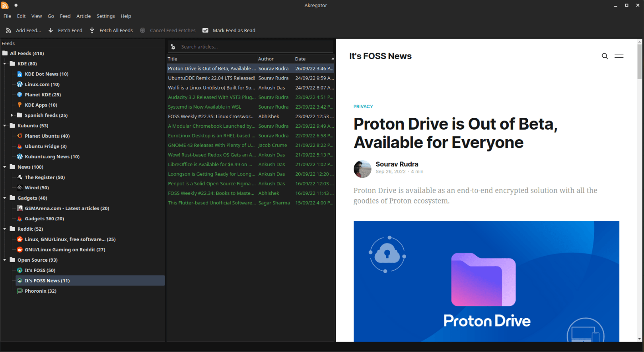The width and height of the screenshot is (644, 352).
Task: Click the Proton Drive banner image
Action: (x=486, y=281)
